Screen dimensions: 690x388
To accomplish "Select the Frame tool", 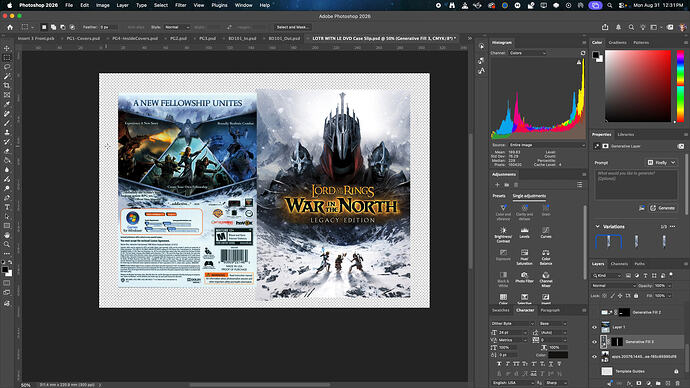I will (7, 95).
